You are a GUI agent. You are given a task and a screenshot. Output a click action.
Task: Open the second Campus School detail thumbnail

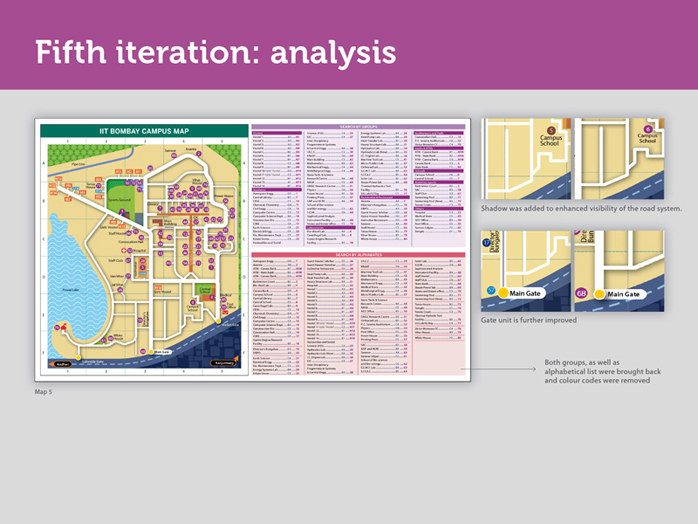click(619, 159)
